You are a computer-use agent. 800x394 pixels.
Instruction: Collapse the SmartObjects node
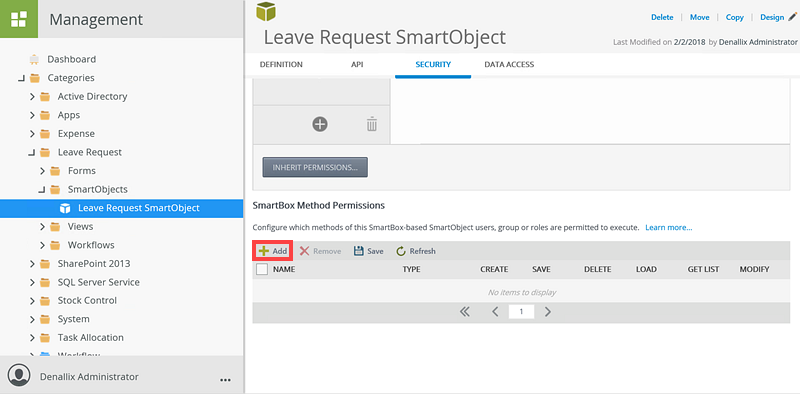42,189
